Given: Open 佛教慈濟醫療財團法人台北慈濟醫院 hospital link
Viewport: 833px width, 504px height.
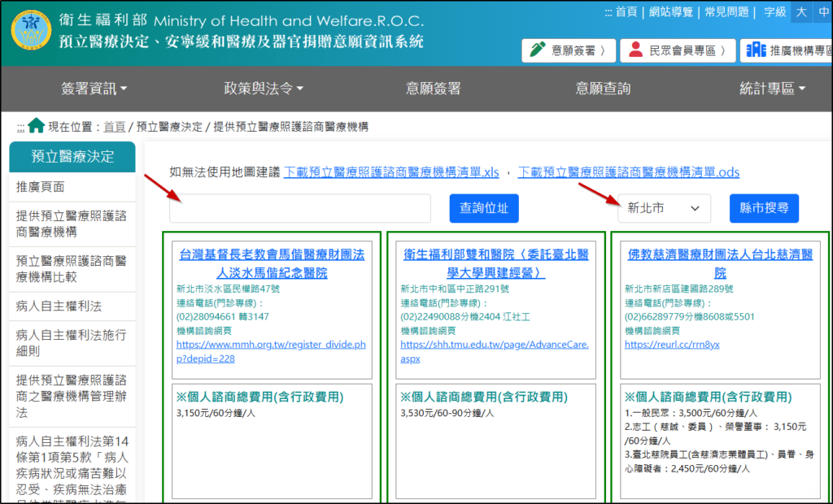Looking at the screenshot, I should pos(720,263).
